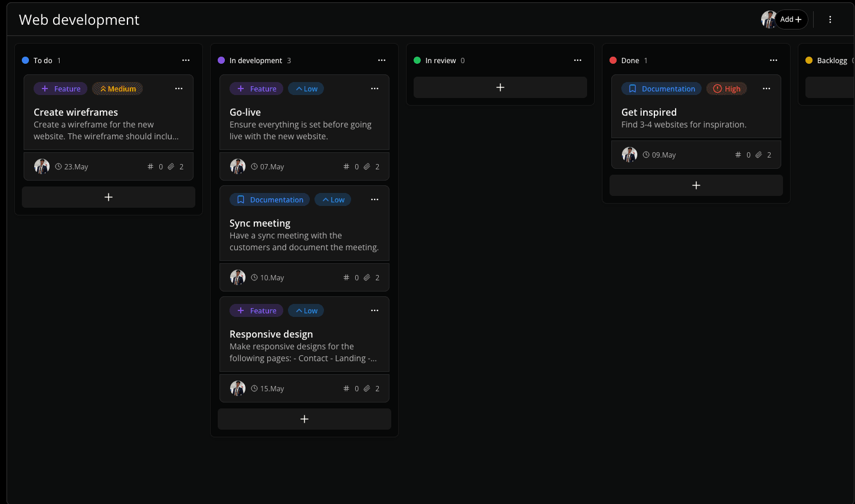This screenshot has height=504, width=855.
Task: Open the In development column menu
Action: (382, 60)
